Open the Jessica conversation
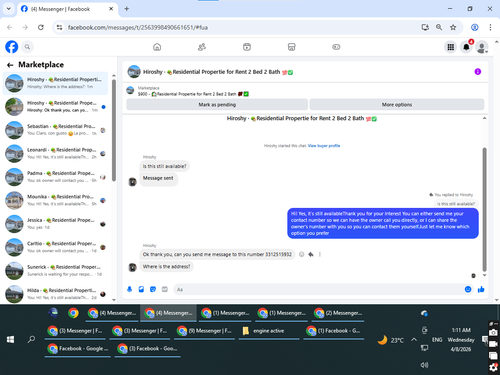This screenshot has width=500, height=375. (55, 224)
